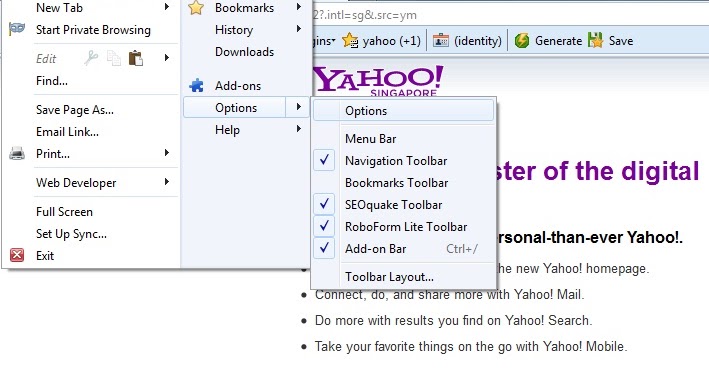Viewport: 709px width, 373px height.
Task: Click the Copy pages icon
Action: coord(113,58)
